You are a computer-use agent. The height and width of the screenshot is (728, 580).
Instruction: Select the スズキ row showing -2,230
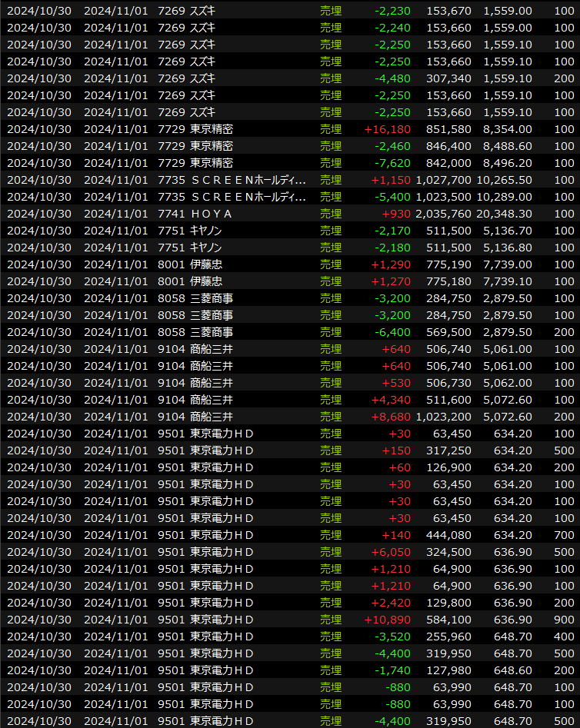pos(289,11)
